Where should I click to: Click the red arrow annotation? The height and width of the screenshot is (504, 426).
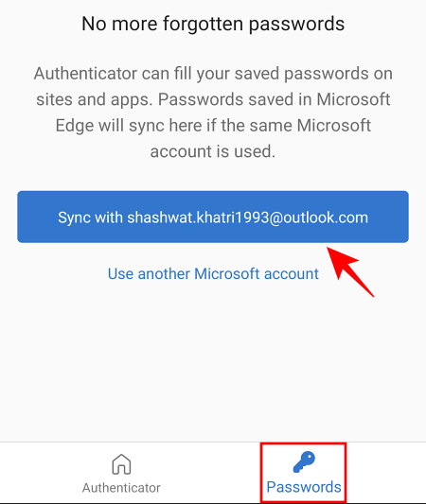(x=350, y=271)
